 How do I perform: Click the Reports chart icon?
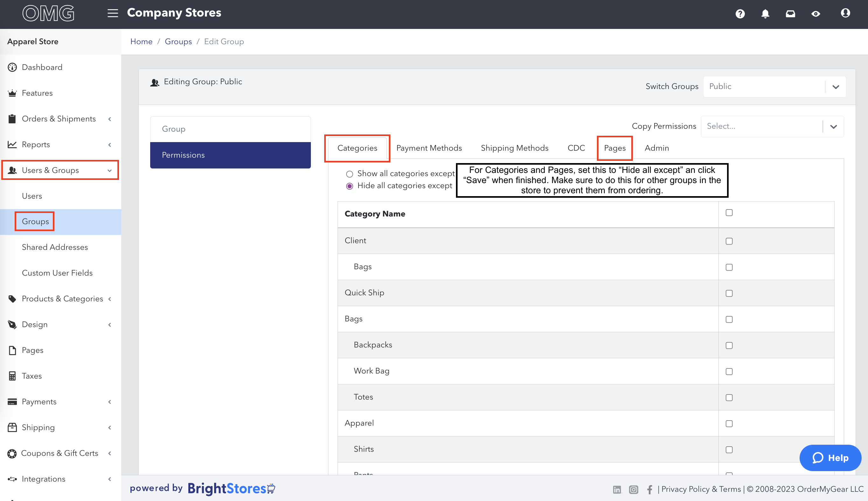coord(12,145)
